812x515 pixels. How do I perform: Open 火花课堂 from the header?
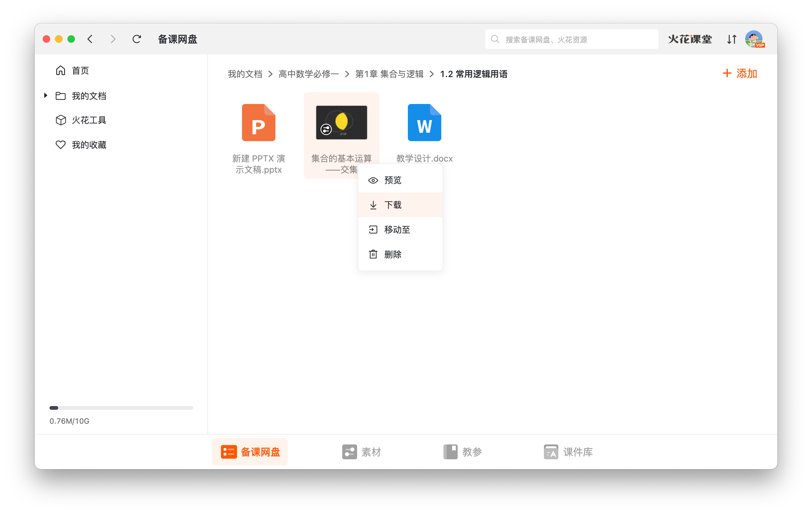pos(690,39)
